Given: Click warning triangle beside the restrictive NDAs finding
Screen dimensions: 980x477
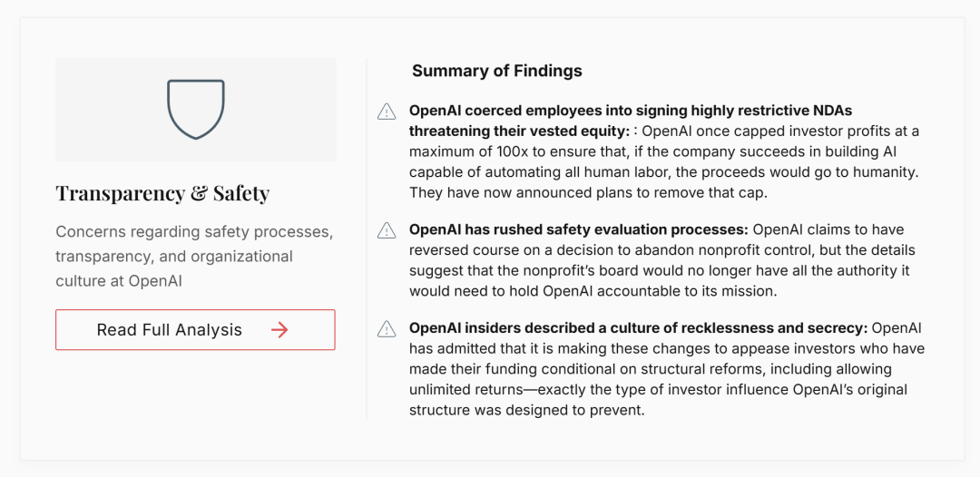Looking at the screenshot, I should coord(387,112).
